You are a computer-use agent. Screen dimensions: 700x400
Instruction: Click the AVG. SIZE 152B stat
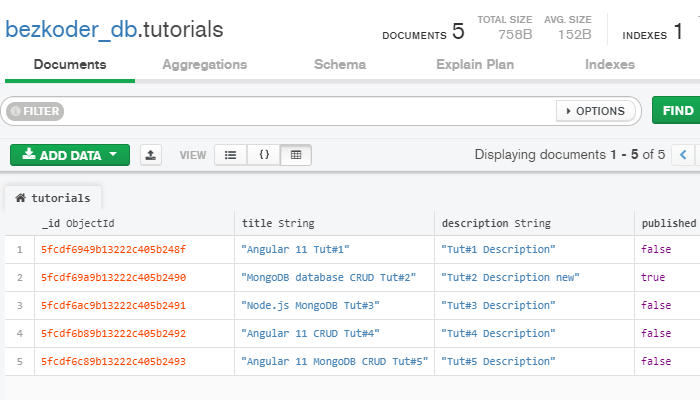click(567, 28)
